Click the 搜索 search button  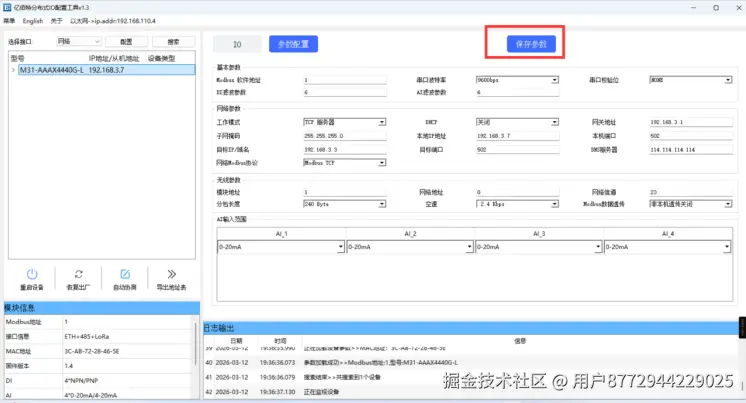pyautogui.click(x=173, y=42)
